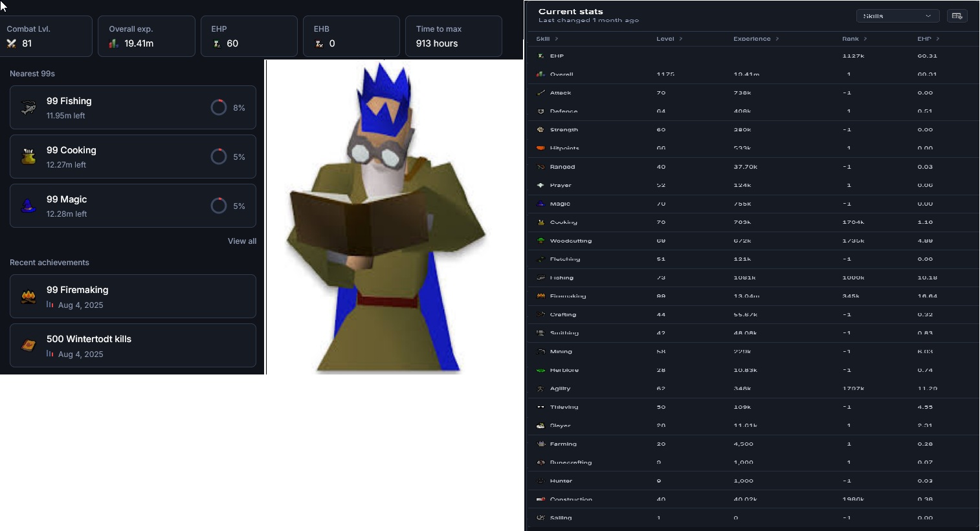Sort the table by the Level column
The height and width of the screenshot is (531, 980).
click(669, 39)
